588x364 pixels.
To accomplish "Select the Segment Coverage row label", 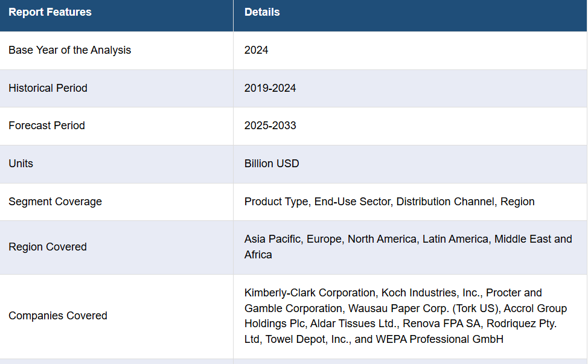I will [55, 202].
